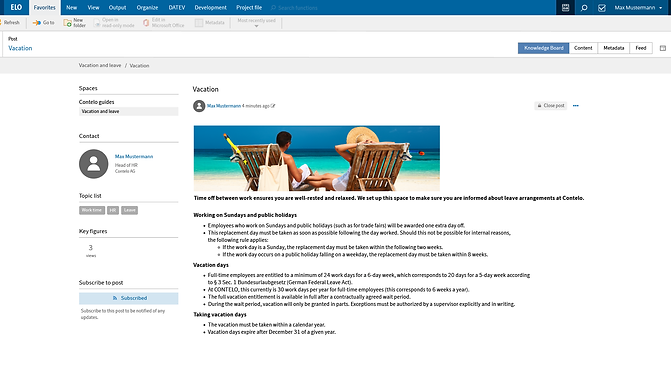Screen dimensions: 671x391
Task: Click the Vacation breadcrumb entry
Action: tap(140, 66)
